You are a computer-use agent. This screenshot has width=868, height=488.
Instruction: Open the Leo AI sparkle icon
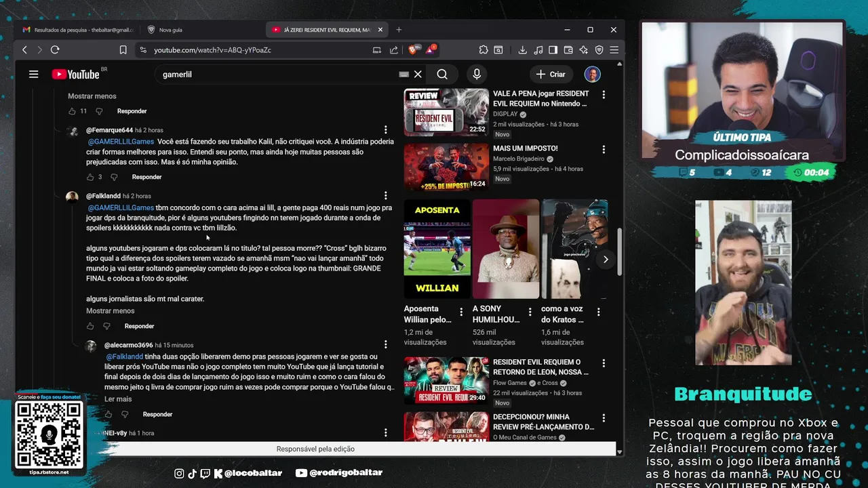(x=583, y=49)
